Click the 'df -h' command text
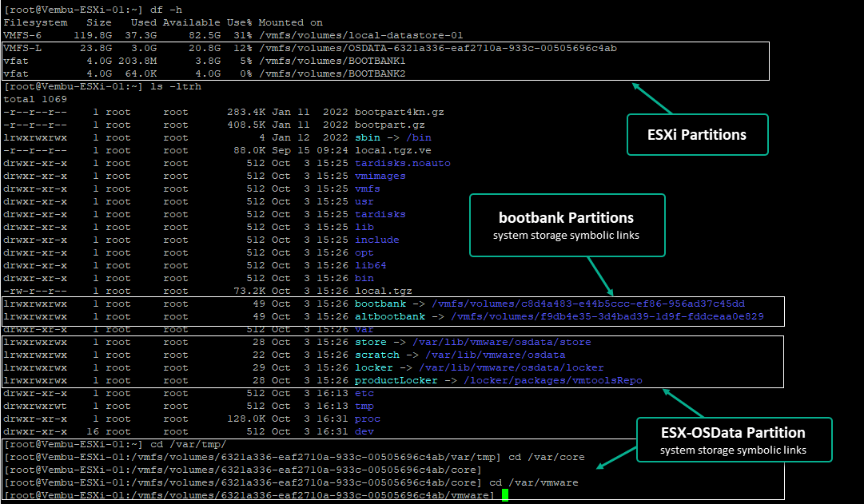 pyautogui.click(x=166, y=10)
